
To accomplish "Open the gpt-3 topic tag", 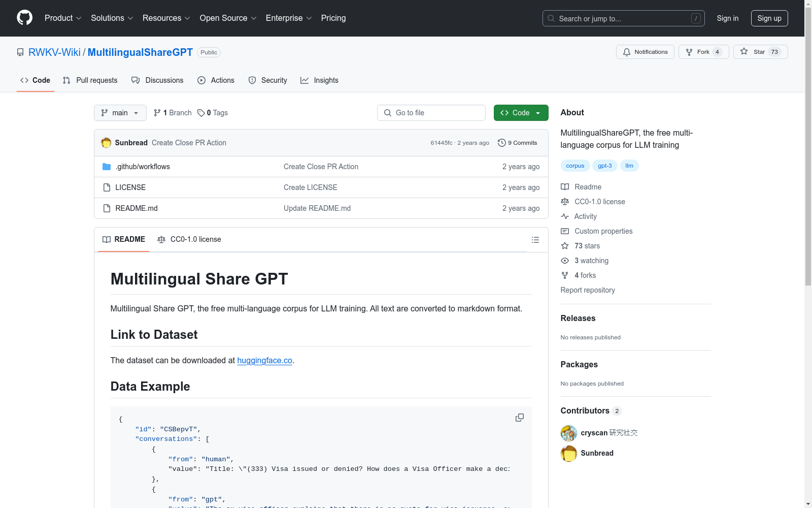I will pyautogui.click(x=605, y=166).
